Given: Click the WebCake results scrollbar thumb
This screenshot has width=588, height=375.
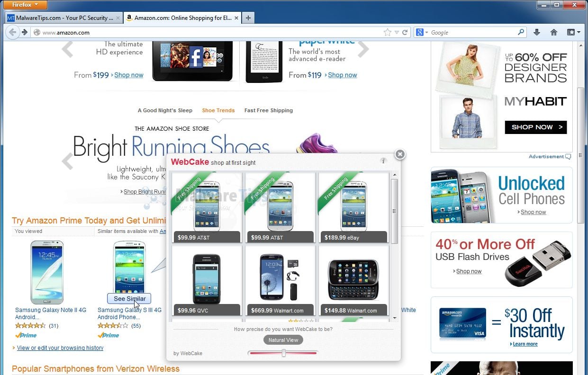Looking at the screenshot, I should 394,211.
